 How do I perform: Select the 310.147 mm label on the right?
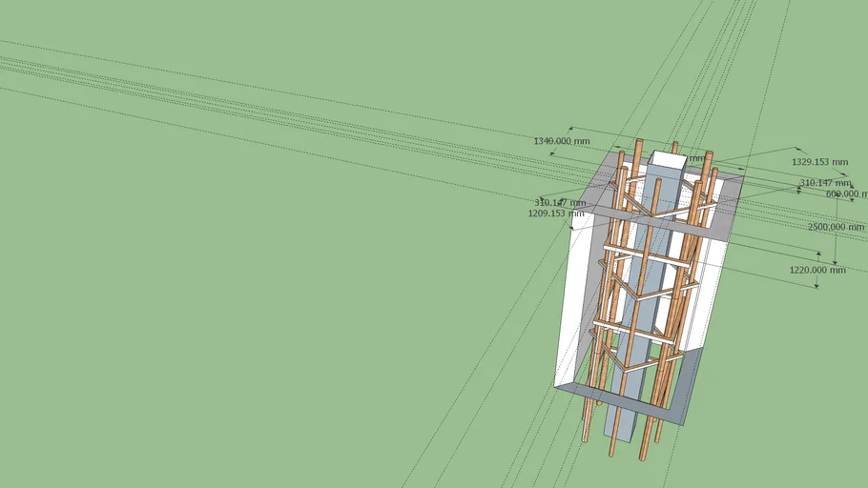pyautogui.click(x=825, y=183)
